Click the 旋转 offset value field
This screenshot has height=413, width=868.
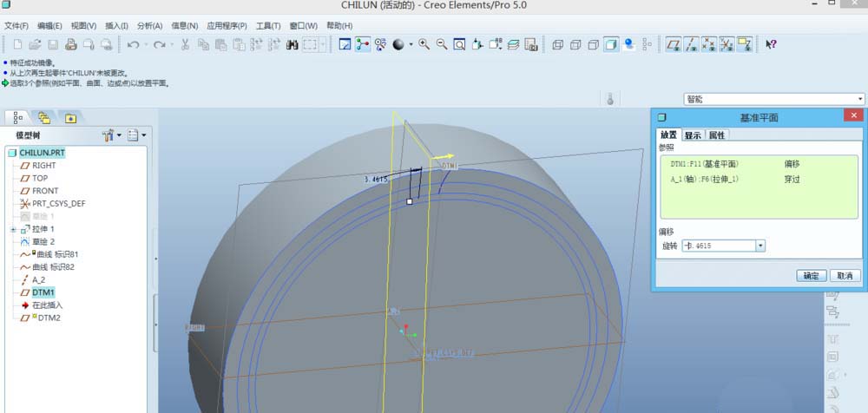[719, 246]
